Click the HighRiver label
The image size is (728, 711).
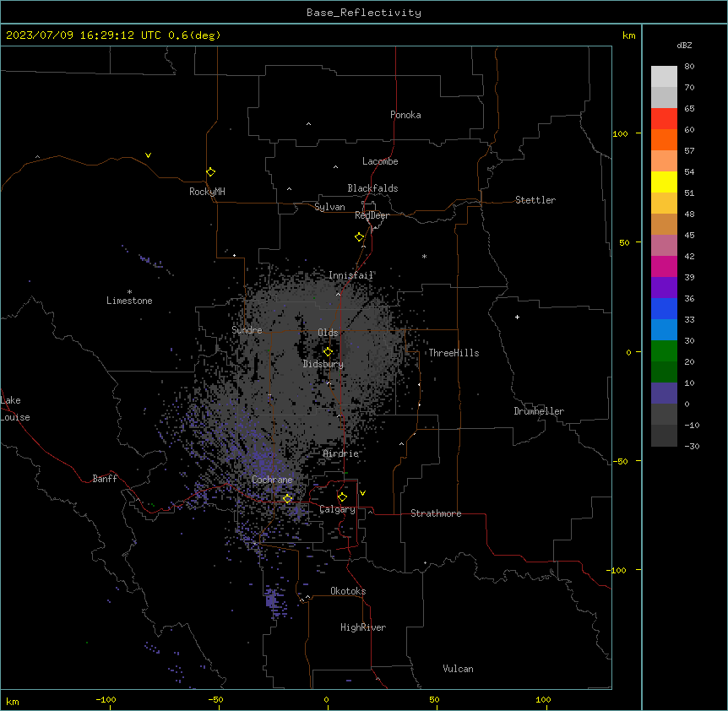[363, 627]
